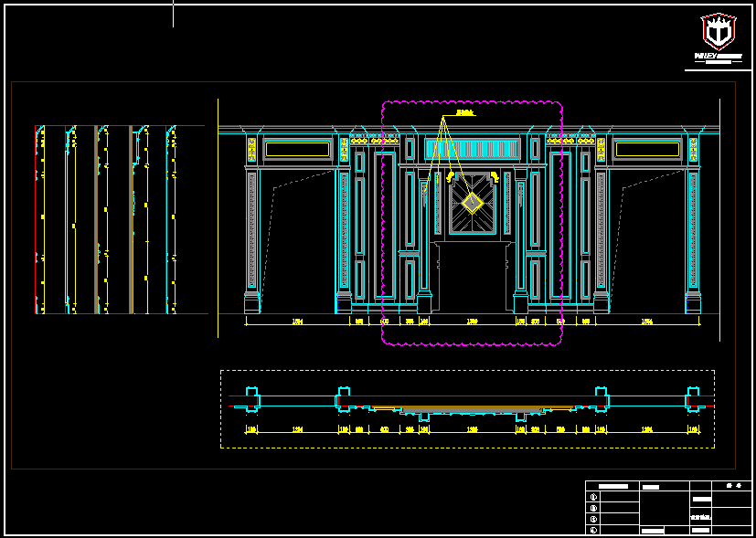756x538 pixels.
Task: Click the yellow rectangular panel on left
Action: (297, 149)
